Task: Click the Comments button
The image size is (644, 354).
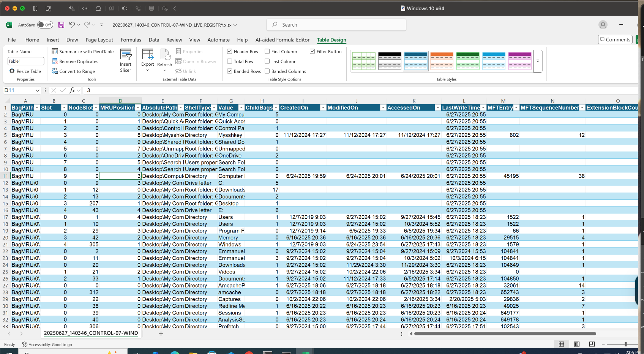Action: 615,39
